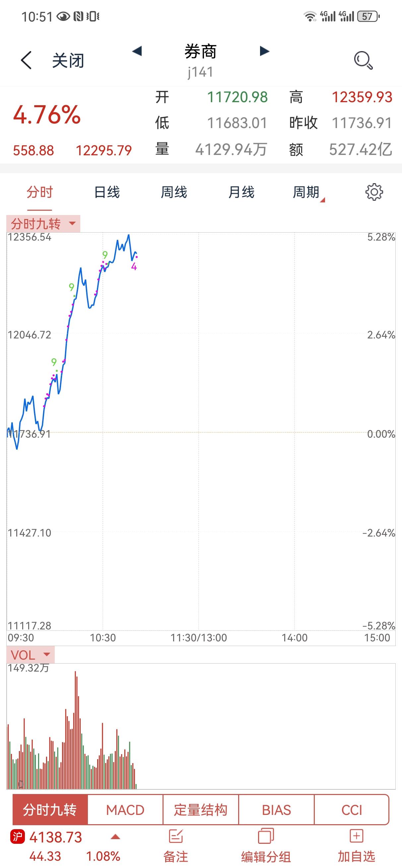402x868 pixels.
Task: Switch indicator to MACD
Action: coord(125,810)
